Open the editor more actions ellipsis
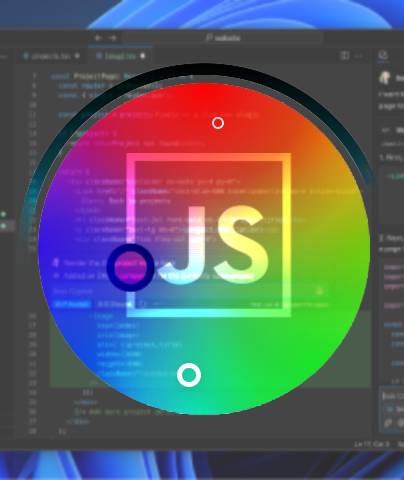Image resolution: width=404 pixels, height=480 pixels. pos(359,56)
